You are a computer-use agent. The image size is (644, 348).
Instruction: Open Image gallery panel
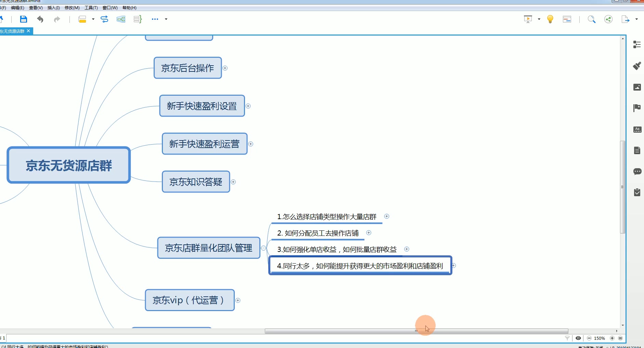click(x=637, y=87)
